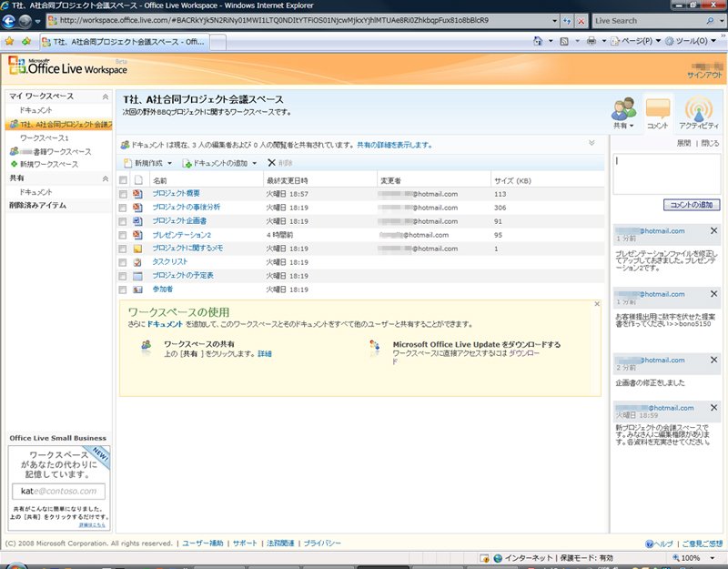Image resolution: width=728 pixels, height=569 pixels.
Task: Click the IE Home icon
Action: point(538,41)
